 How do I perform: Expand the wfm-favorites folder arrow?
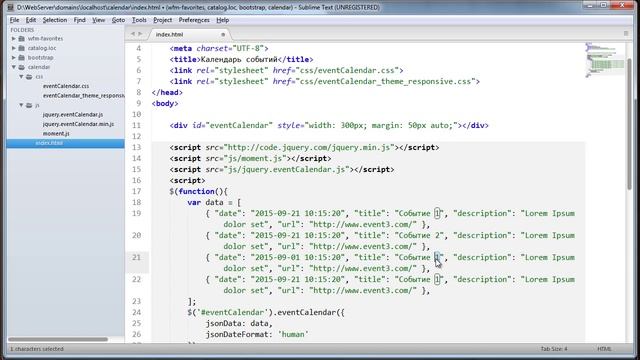point(14,38)
